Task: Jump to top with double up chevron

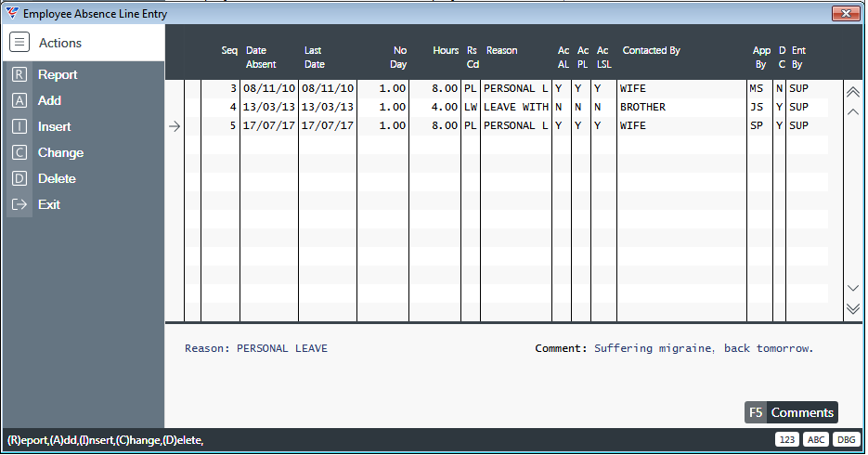Action: click(x=853, y=92)
